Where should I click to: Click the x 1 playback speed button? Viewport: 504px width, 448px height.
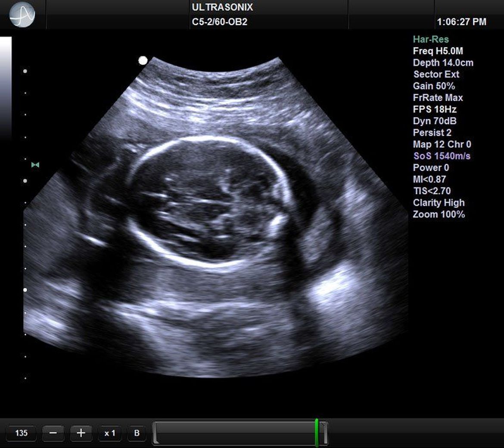coord(110,433)
